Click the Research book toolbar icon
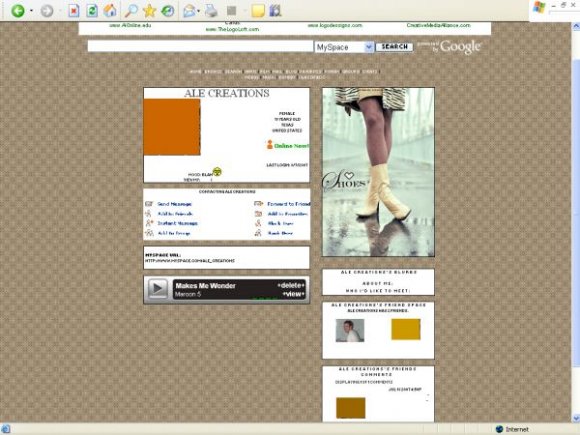 pos(276,11)
